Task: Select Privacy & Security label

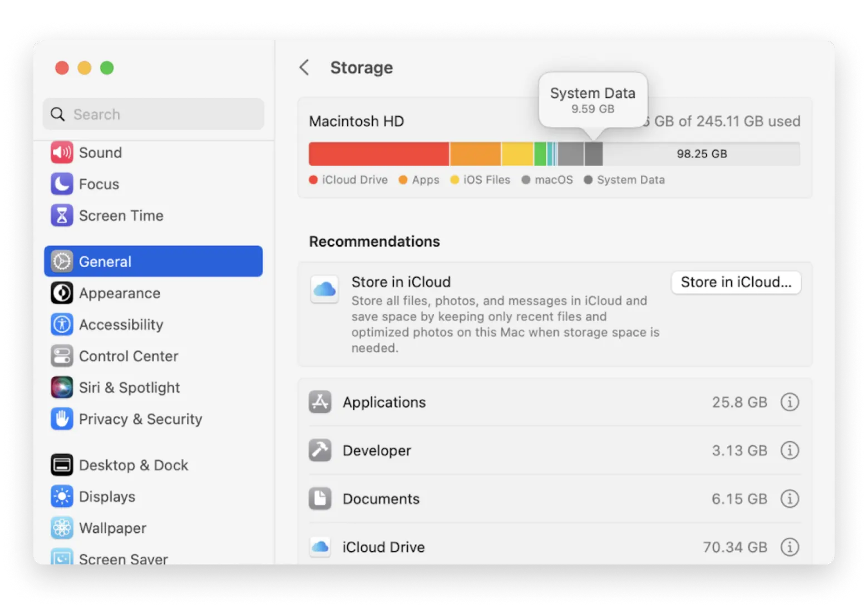Action: click(x=141, y=419)
